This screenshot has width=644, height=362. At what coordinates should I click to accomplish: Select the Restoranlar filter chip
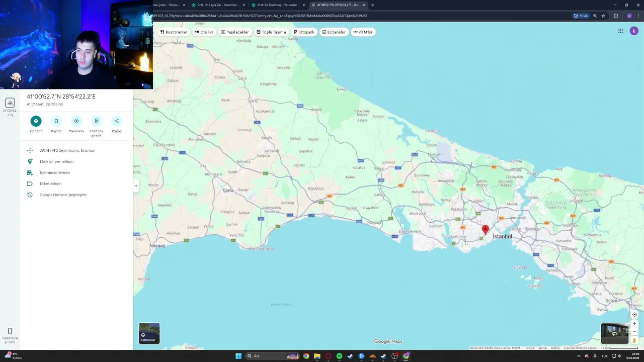point(174,32)
